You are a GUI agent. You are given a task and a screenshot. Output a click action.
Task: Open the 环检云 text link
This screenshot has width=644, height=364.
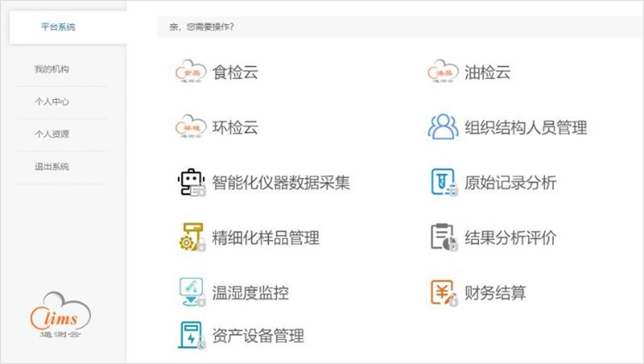click(x=235, y=127)
